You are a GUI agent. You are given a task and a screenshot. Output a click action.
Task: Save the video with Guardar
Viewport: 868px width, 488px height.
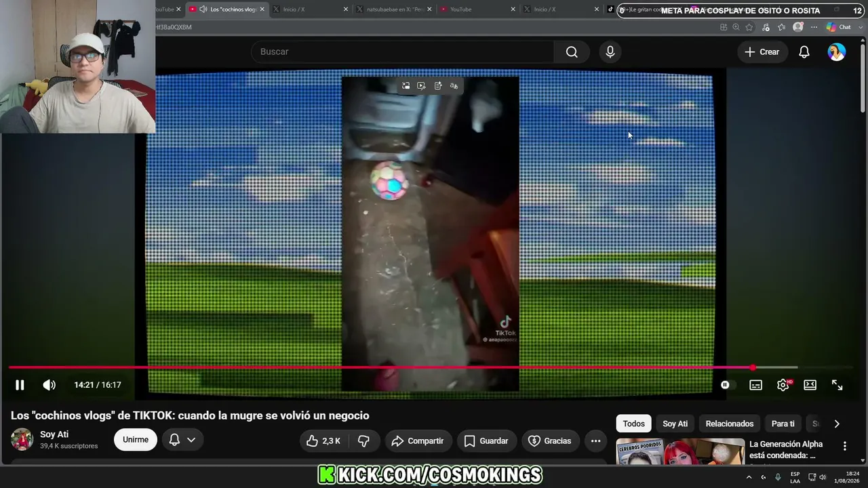coord(486,441)
